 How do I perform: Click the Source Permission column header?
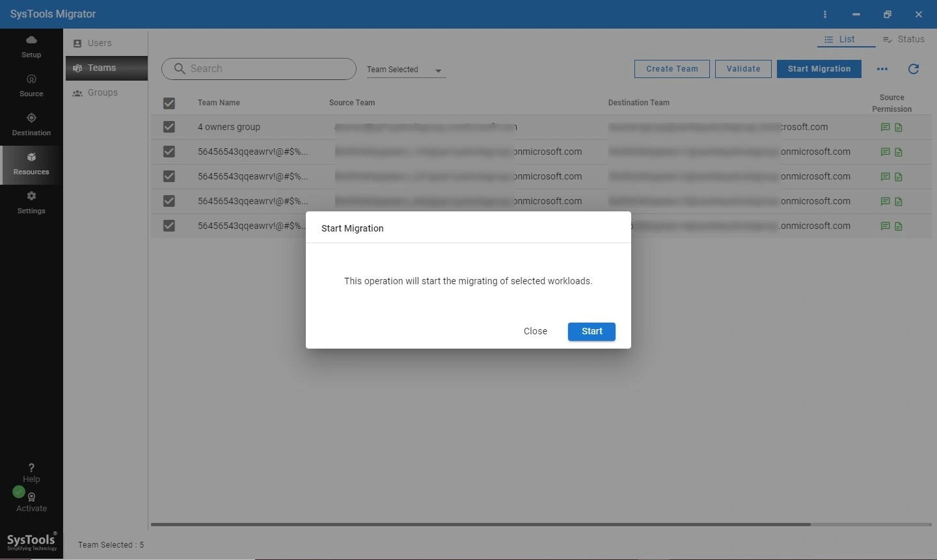click(891, 103)
